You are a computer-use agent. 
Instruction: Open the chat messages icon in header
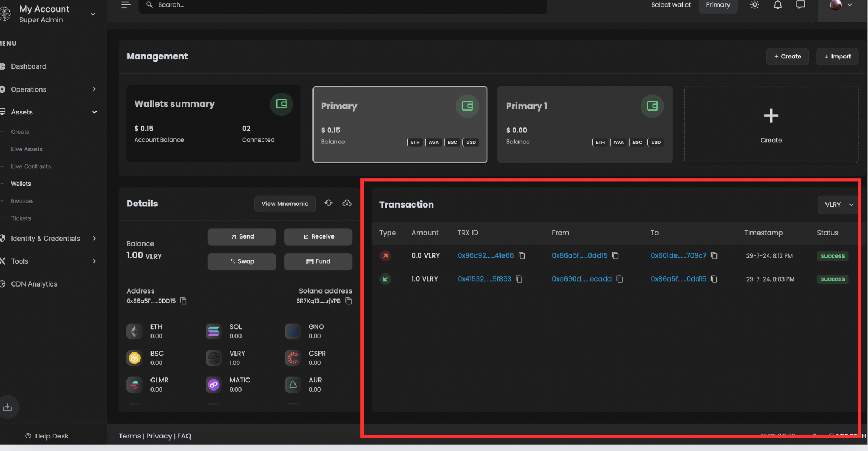coord(800,5)
